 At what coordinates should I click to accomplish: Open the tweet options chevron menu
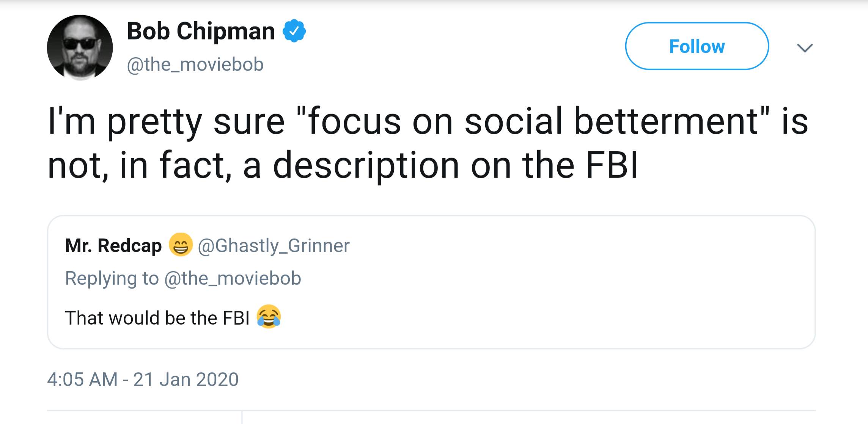tap(805, 48)
